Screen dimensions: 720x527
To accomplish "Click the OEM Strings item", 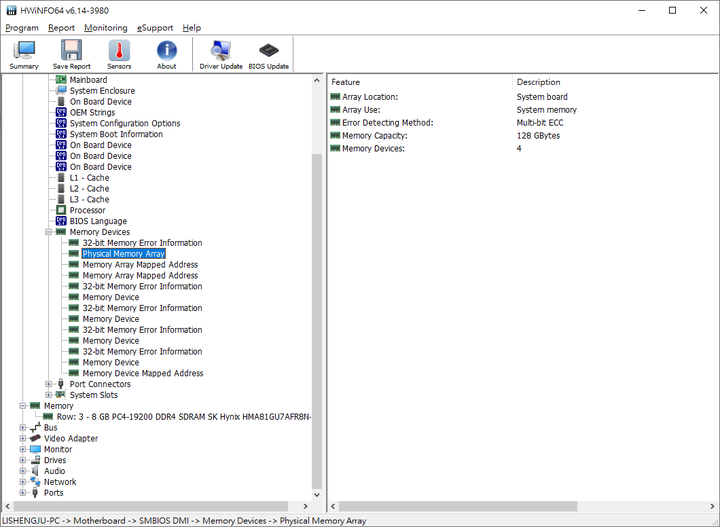I will pos(92,112).
